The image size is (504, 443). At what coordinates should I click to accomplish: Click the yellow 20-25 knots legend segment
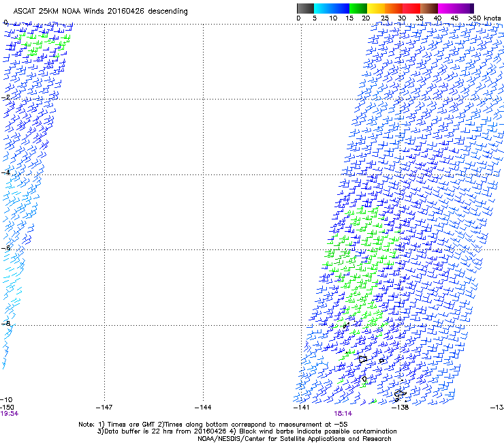tap(376, 8)
